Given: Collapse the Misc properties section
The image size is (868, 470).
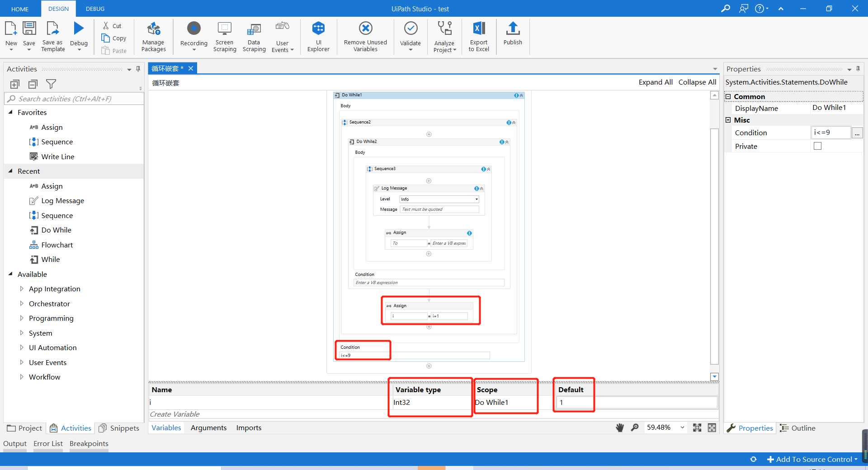Looking at the screenshot, I should (728, 120).
